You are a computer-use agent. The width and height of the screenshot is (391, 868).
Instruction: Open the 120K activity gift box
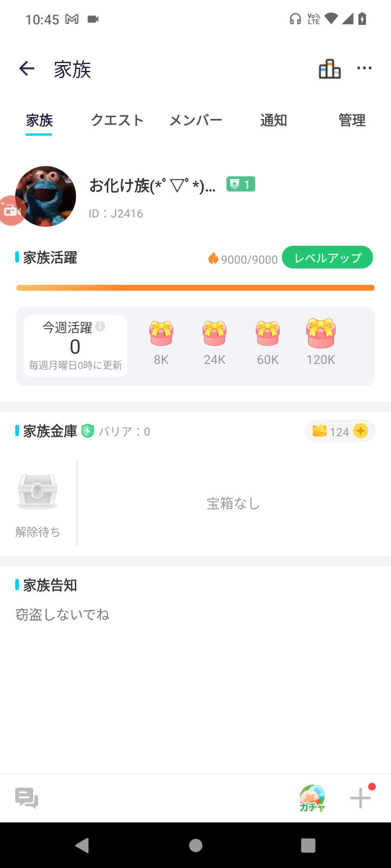pyautogui.click(x=321, y=334)
